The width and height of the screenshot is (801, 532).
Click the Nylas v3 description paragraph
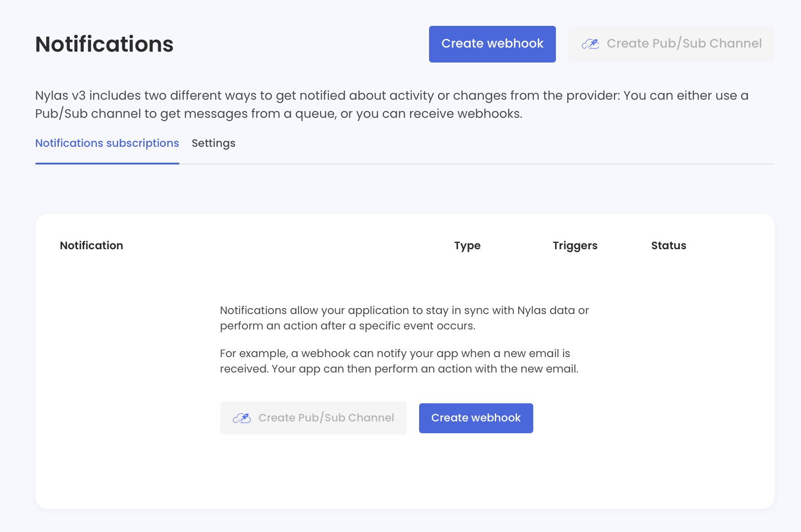391,104
